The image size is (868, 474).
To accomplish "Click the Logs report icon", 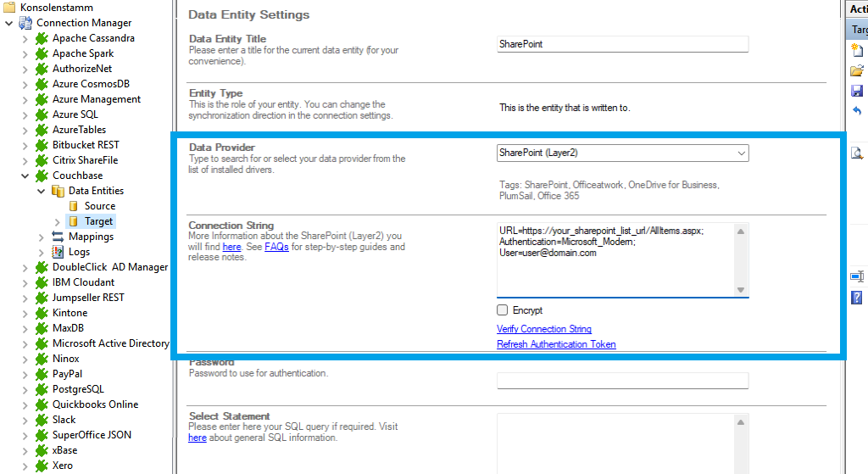I will (58, 252).
